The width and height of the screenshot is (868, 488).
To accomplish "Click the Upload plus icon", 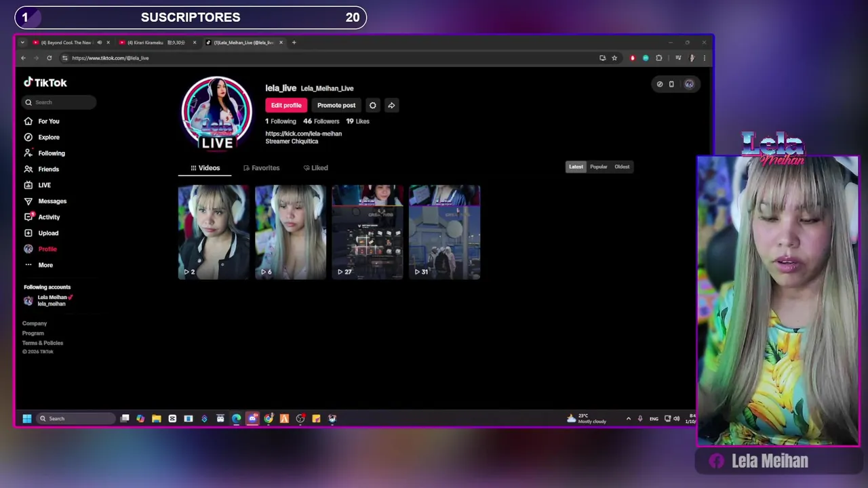I will pos(28,233).
